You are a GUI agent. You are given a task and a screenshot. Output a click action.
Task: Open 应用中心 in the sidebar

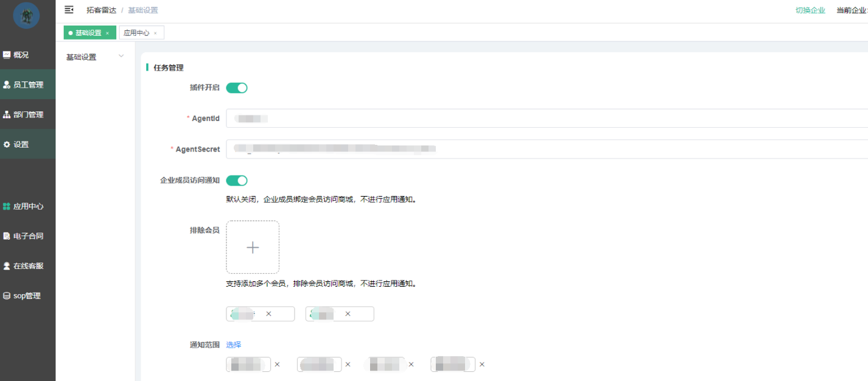[28, 206]
